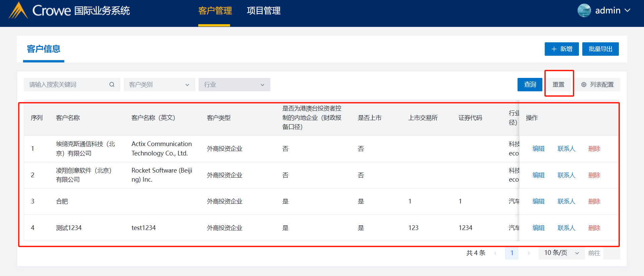
Task: Open 联系人 for 合肥 row
Action: pyautogui.click(x=566, y=201)
